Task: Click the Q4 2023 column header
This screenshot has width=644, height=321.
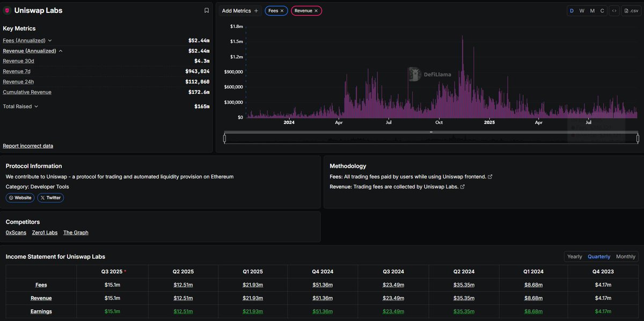Action: click(604, 272)
